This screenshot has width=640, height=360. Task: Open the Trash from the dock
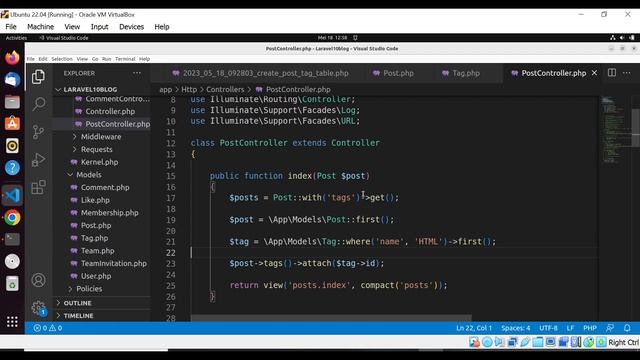(x=12, y=284)
